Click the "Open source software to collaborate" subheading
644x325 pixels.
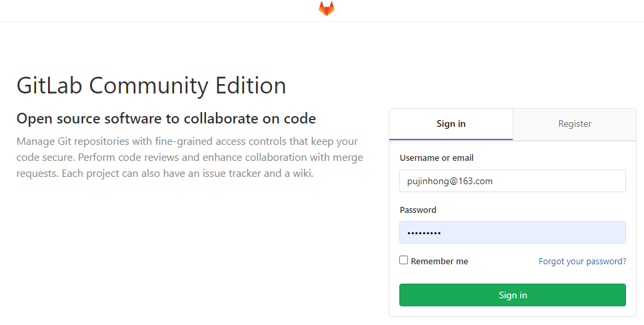tap(166, 119)
